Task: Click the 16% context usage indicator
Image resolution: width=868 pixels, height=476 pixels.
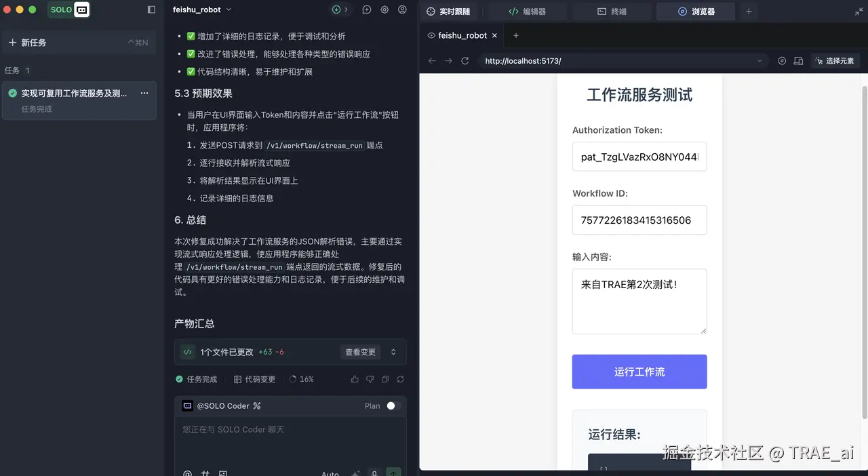Action: pyautogui.click(x=302, y=379)
